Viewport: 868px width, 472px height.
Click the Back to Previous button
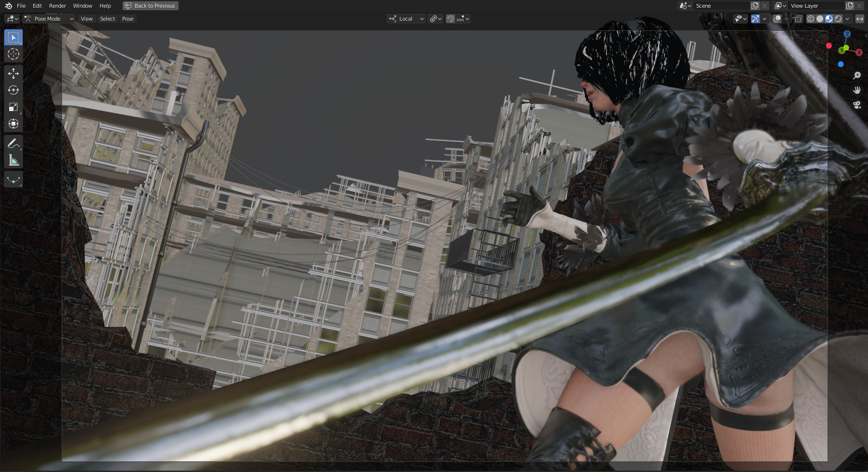coord(151,6)
